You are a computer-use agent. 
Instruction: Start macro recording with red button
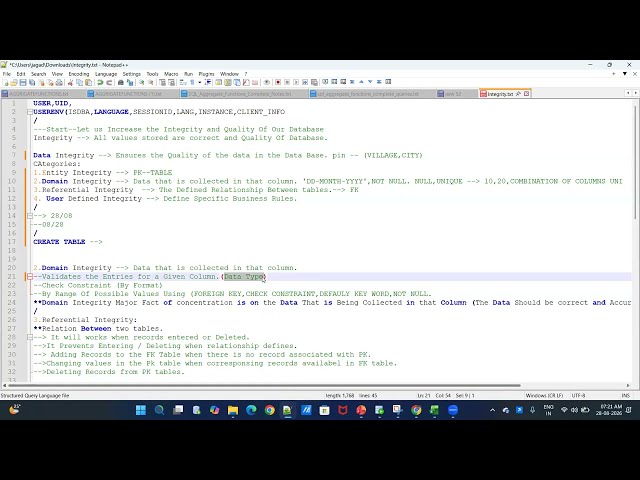[x=278, y=82]
